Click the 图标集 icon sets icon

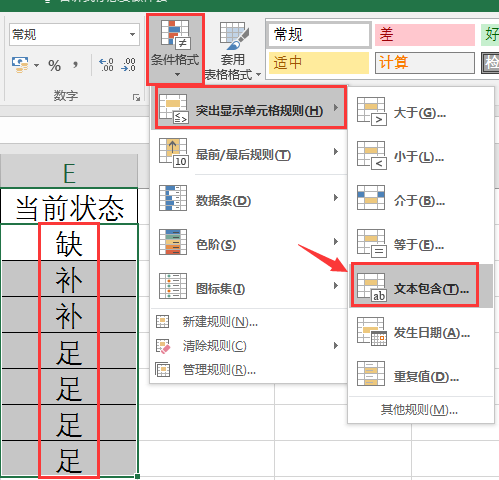[173, 286]
